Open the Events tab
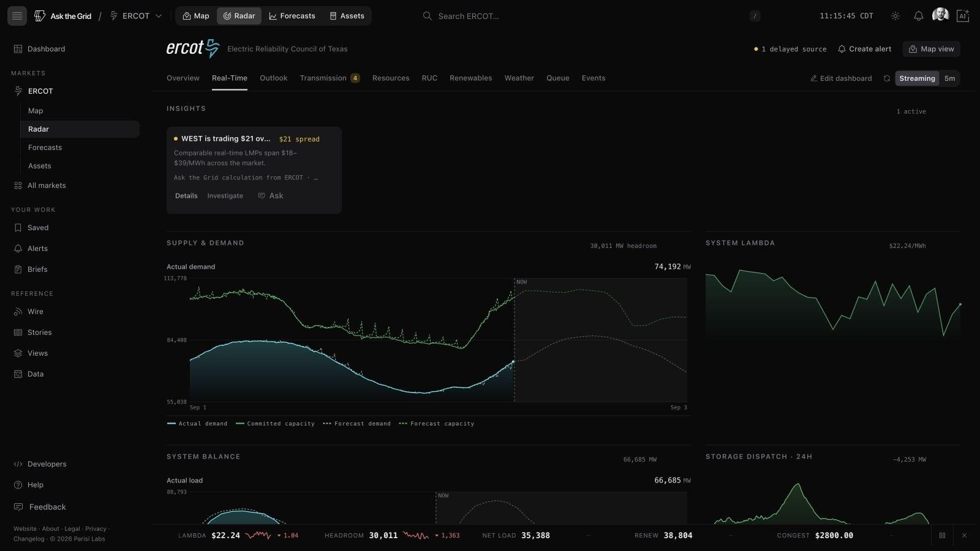The width and height of the screenshot is (980, 551). point(594,78)
